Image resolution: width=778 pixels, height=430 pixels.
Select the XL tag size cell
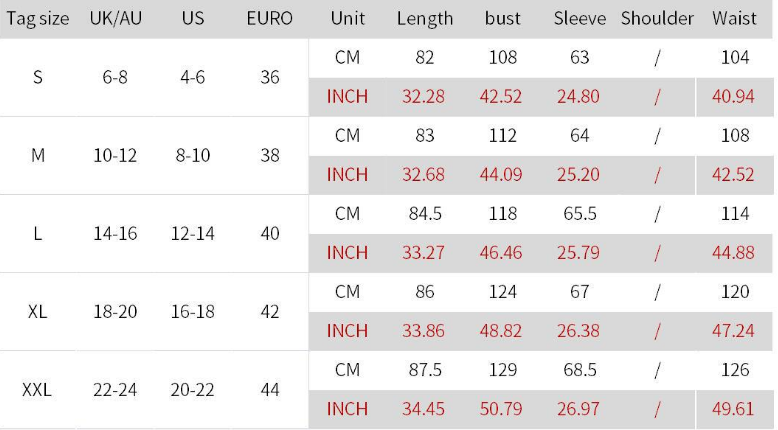click(37, 311)
